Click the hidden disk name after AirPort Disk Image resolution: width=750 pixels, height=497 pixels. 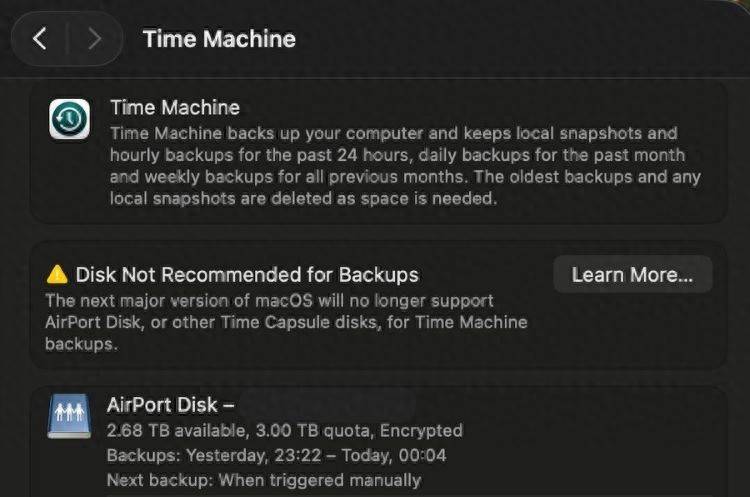pyautogui.click(x=328, y=405)
